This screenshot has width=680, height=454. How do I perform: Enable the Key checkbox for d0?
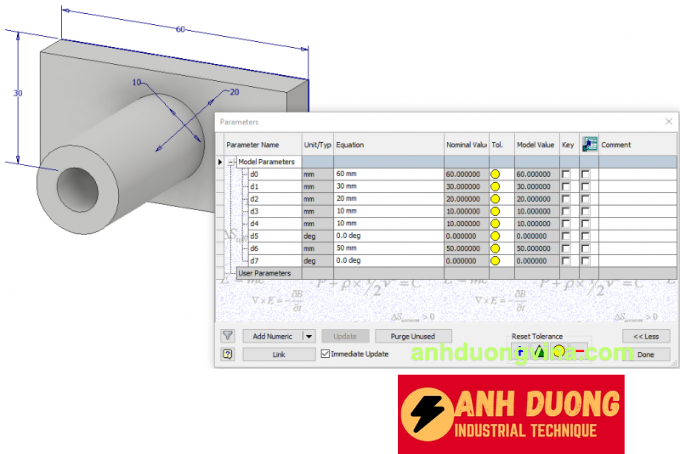(566, 174)
